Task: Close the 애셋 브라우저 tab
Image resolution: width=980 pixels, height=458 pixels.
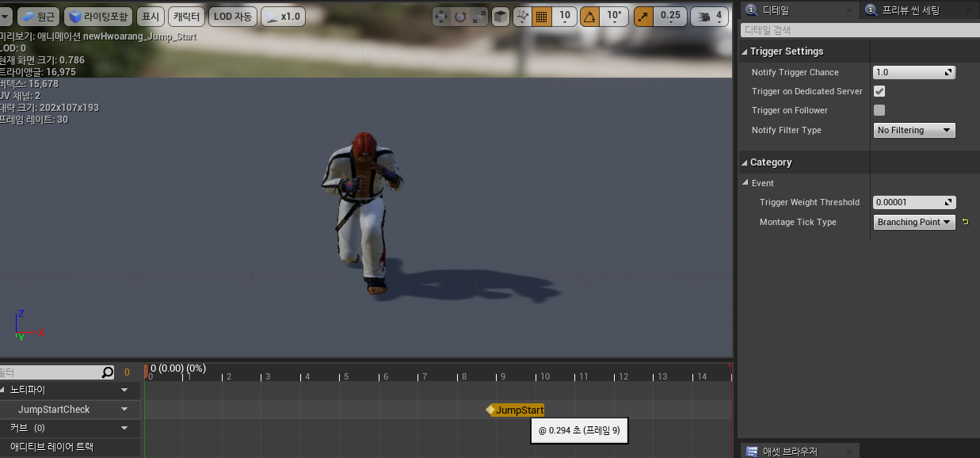Action: click(x=849, y=452)
